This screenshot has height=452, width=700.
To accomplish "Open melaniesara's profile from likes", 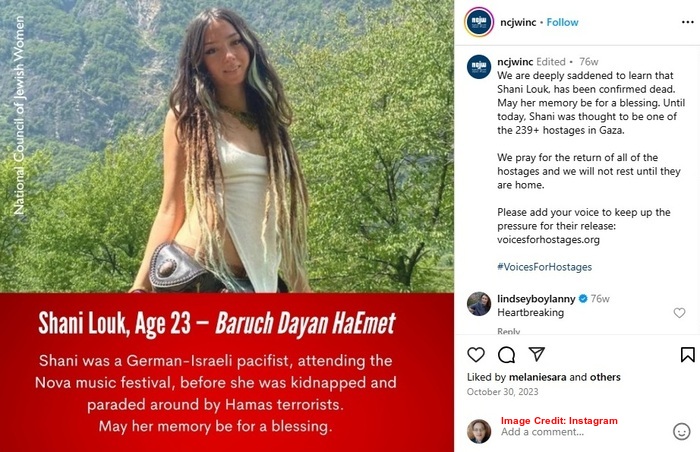I will click(538, 377).
